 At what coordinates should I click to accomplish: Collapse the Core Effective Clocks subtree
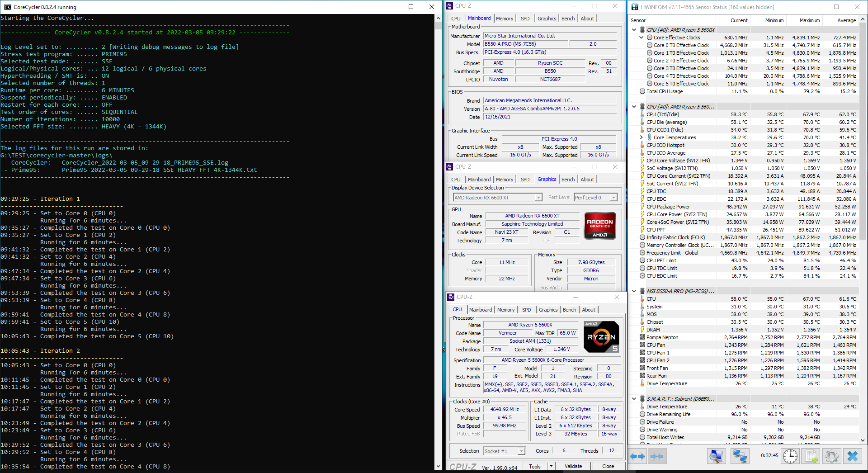click(642, 38)
